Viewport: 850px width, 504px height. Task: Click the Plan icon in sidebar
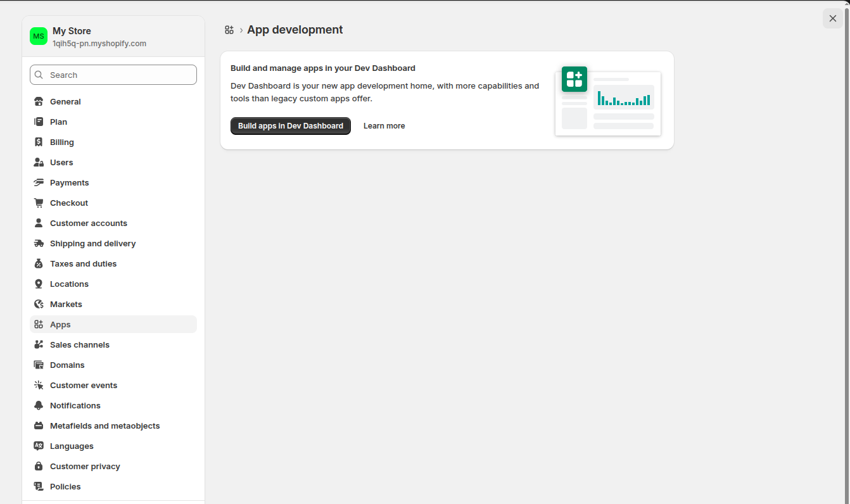[39, 122]
